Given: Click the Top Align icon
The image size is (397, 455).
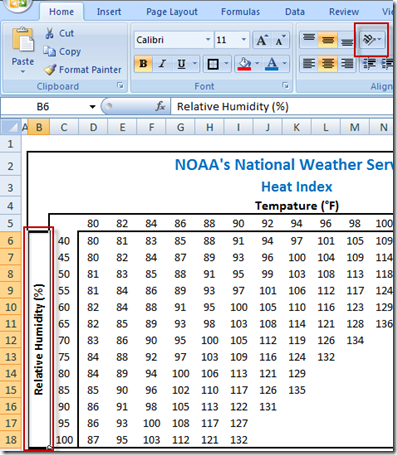Looking at the screenshot, I should pyautogui.click(x=309, y=40).
